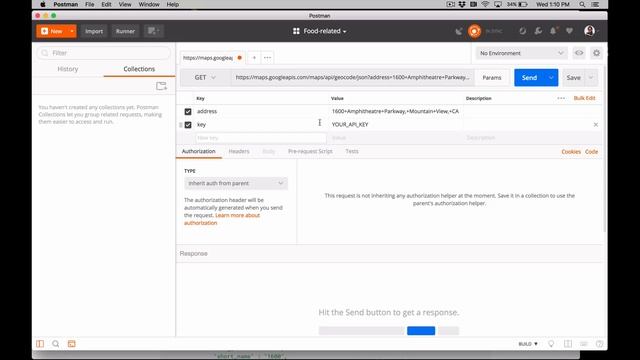Image resolution: width=640 pixels, height=360 pixels.
Task: Open the Code snippet link
Action: pos(591,152)
